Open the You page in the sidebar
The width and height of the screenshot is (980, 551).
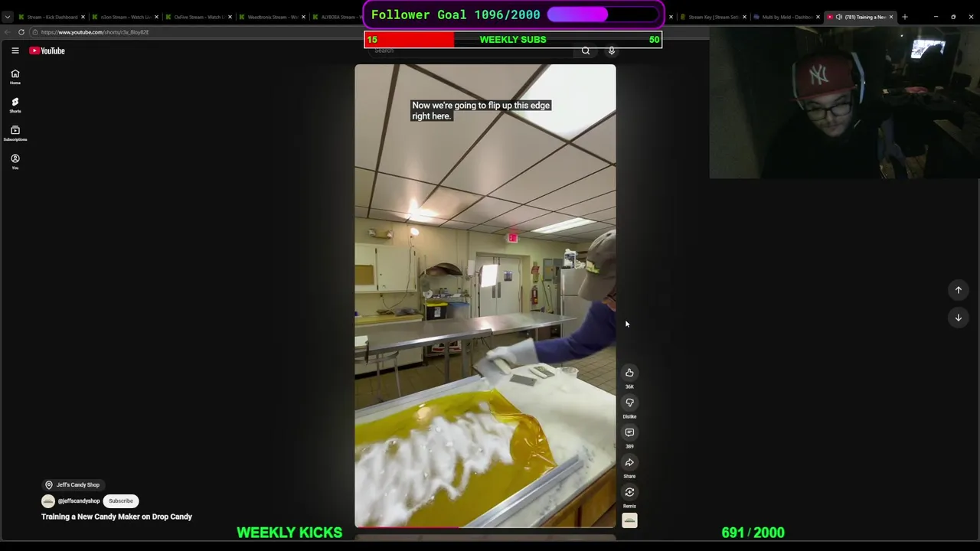(x=15, y=161)
